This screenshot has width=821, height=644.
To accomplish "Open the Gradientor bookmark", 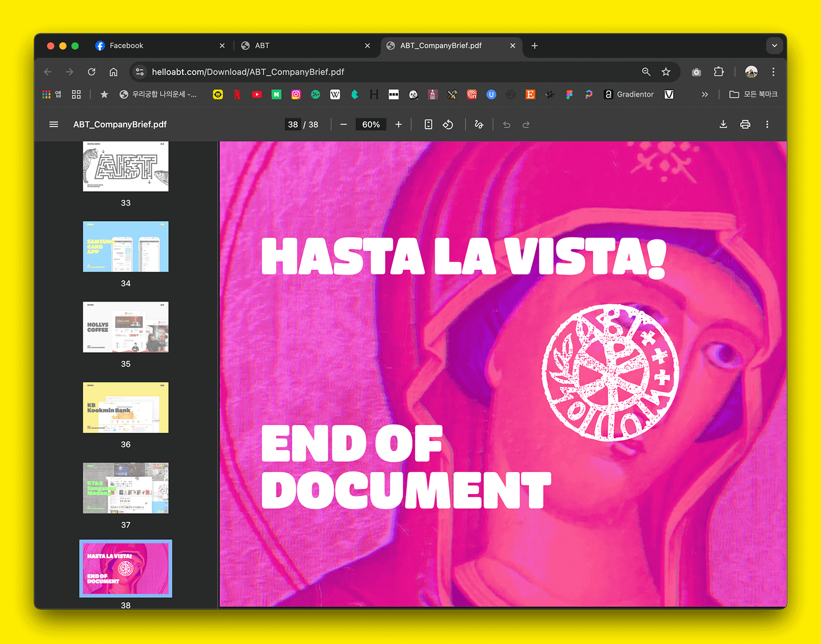I will click(629, 94).
